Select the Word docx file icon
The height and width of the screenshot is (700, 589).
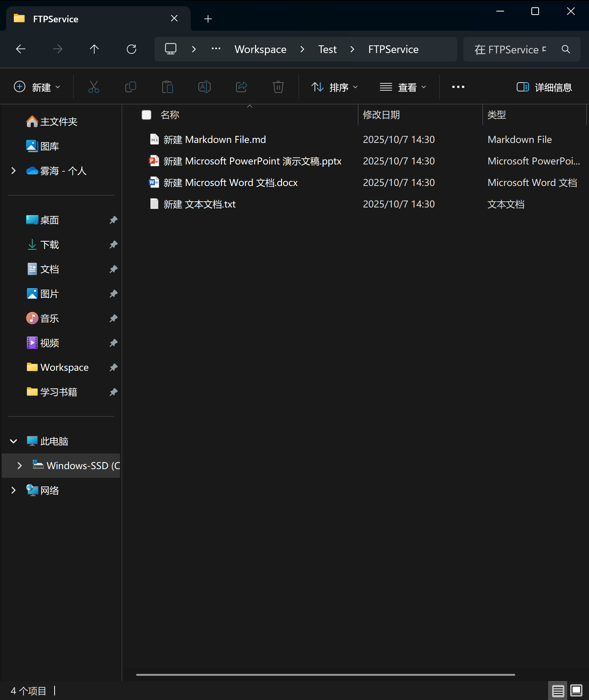click(x=154, y=182)
